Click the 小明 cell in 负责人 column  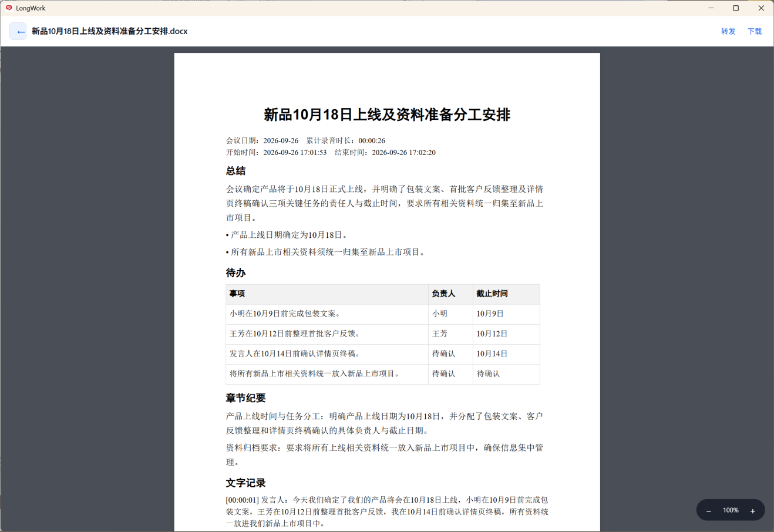point(451,314)
